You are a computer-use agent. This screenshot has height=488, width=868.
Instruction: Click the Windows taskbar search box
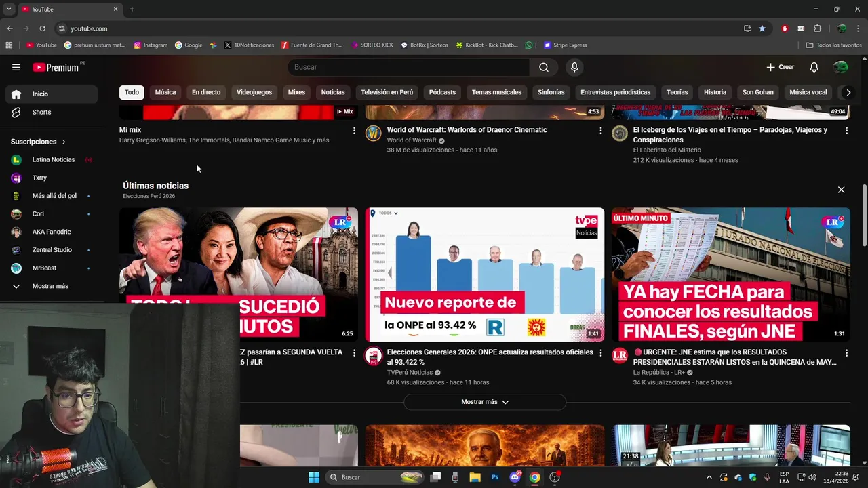tap(375, 477)
